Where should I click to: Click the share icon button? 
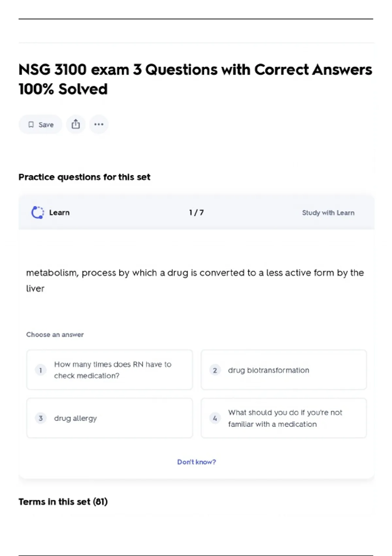click(76, 124)
